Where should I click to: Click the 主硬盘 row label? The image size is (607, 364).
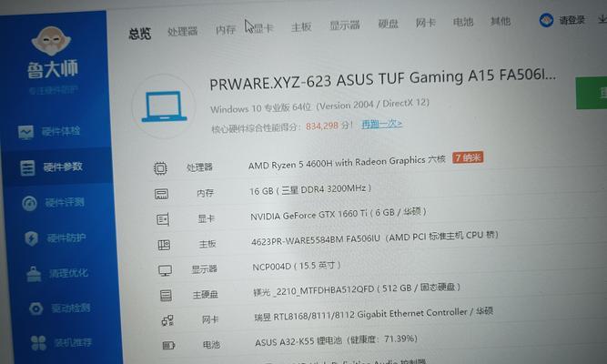tap(206, 295)
